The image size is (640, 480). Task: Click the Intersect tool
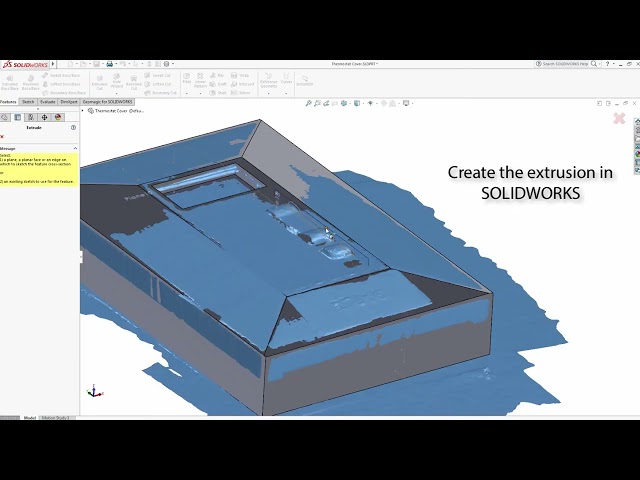tap(242, 84)
